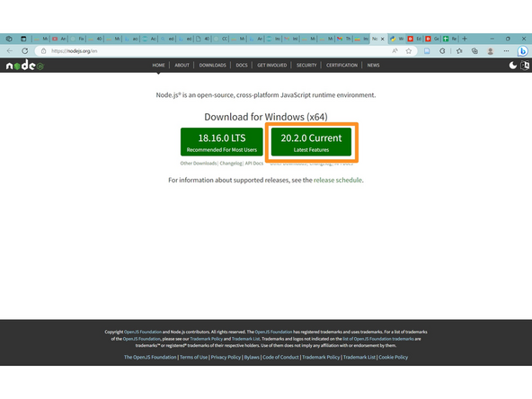Switch to the teal-icon 'Ac' tab
Viewport: 532px width, 399px height.
(x=149, y=39)
